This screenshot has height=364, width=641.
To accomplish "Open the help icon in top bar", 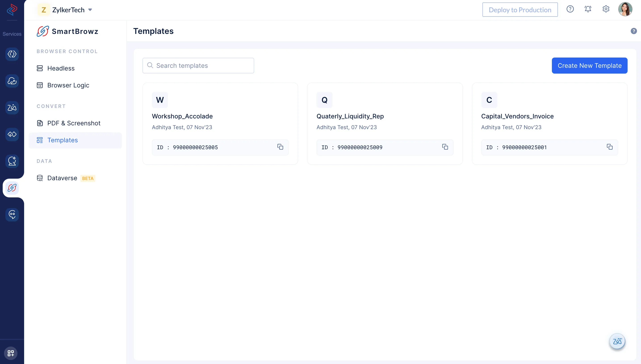I will pyautogui.click(x=570, y=9).
